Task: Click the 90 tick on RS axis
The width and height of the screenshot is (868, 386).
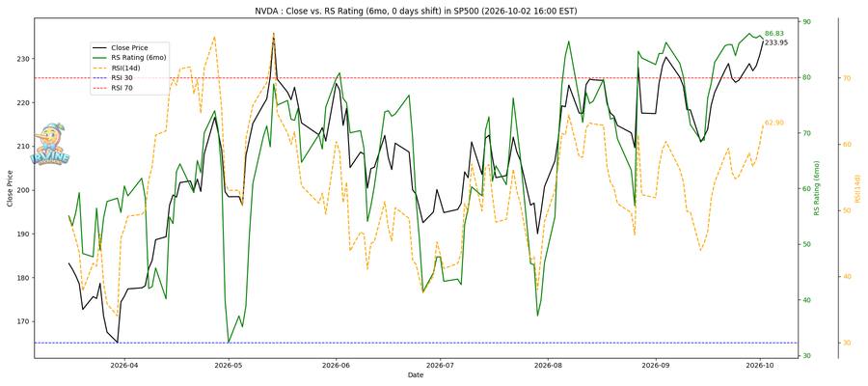Action: 806,21
